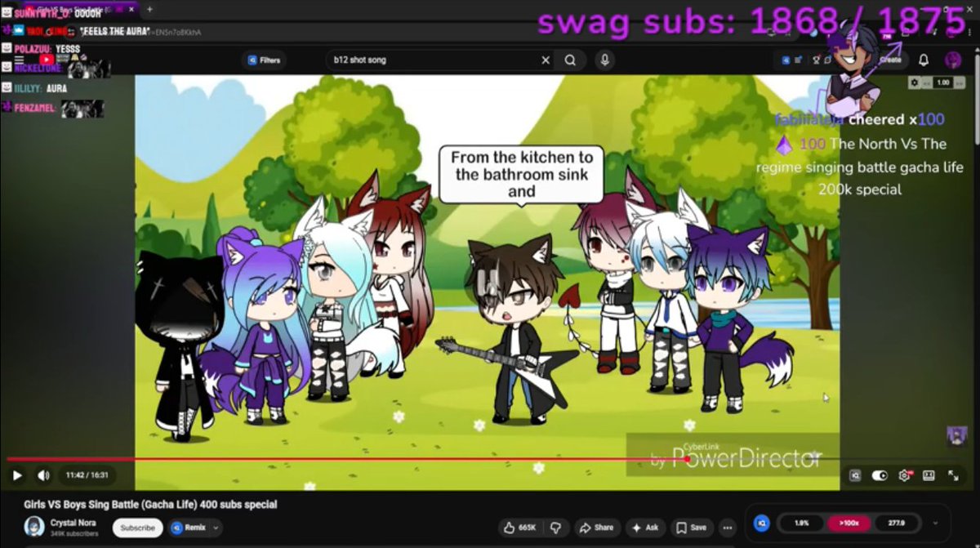
Task: Open the account avatar menu
Action: click(953, 60)
